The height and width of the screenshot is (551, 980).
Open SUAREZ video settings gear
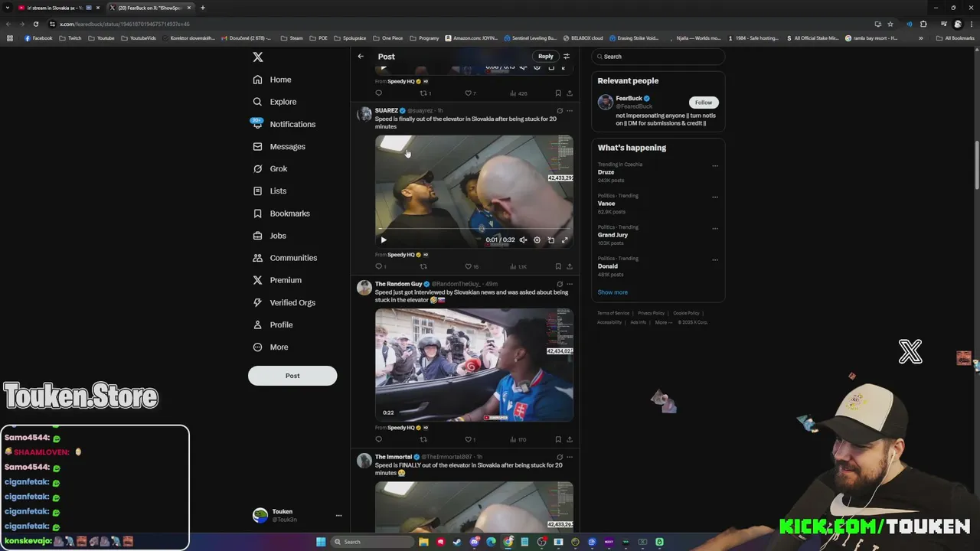coord(537,240)
